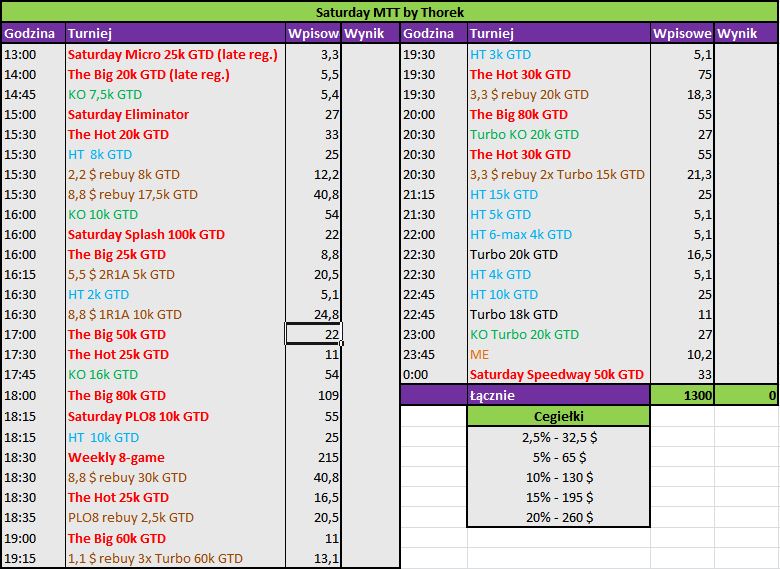Select the right Wynik column header
The width and height of the screenshot is (780, 569).
point(746,33)
